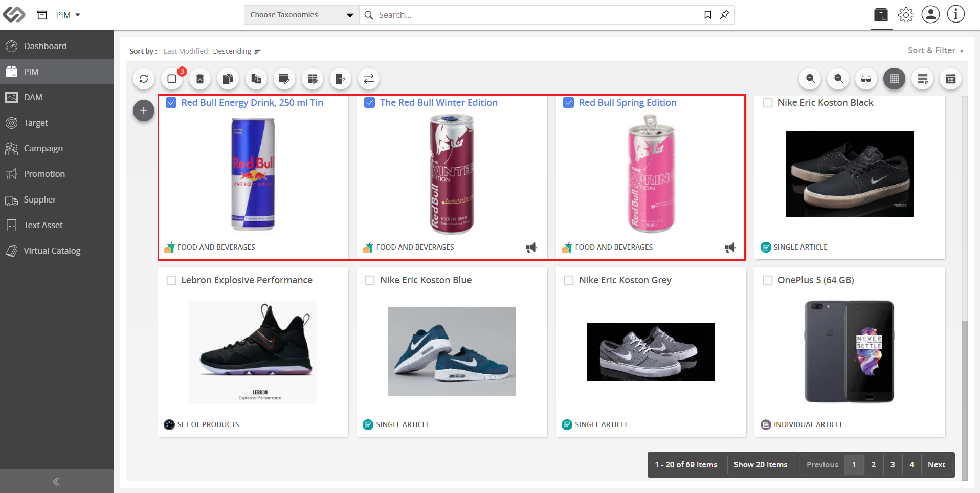Image resolution: width=980 pixels, height=493 pixels.
Task: Go to page 3
Action: coord(893,465)
